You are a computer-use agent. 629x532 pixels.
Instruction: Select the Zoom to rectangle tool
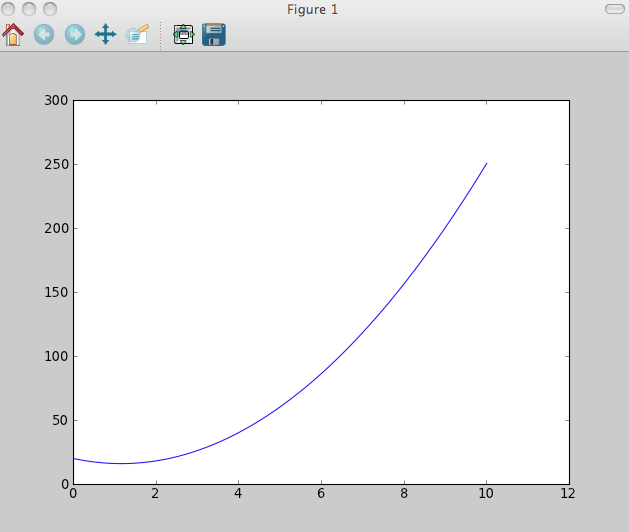(x=137, y=35)
